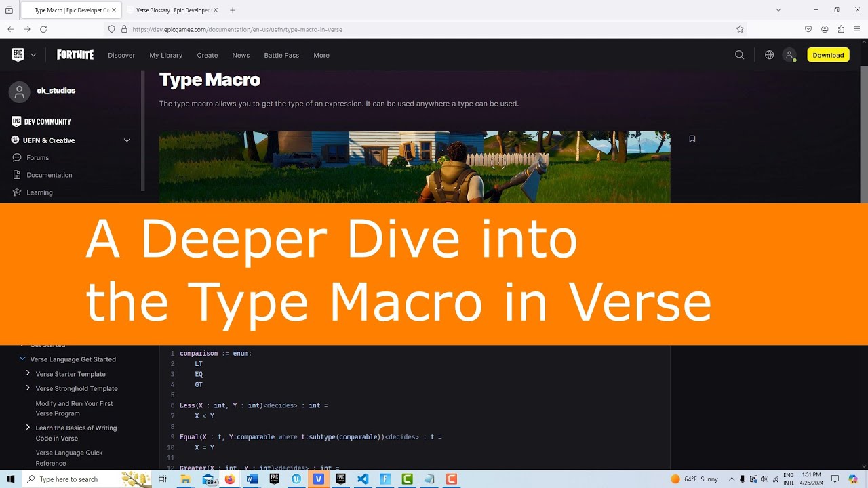The width and height of the screenshot is (868, 488).
Task: Collapse Verse Language Get Started tree
Action: point(22,359)
